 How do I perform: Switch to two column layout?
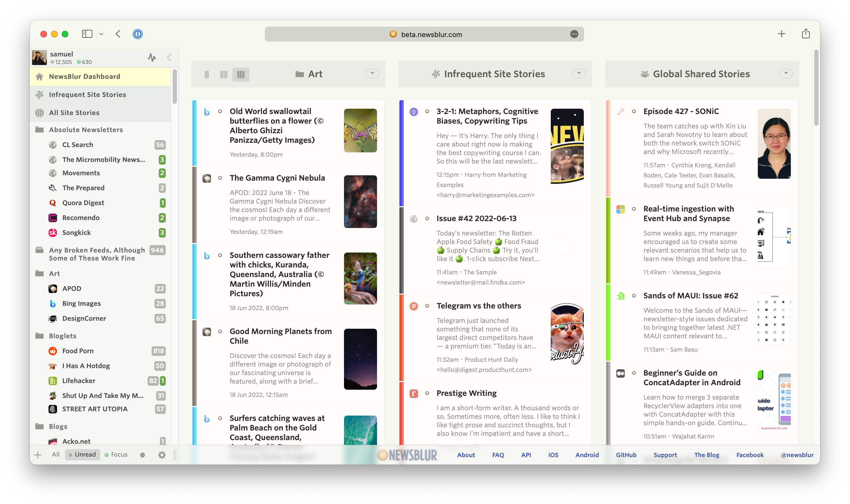pos(224,74)
